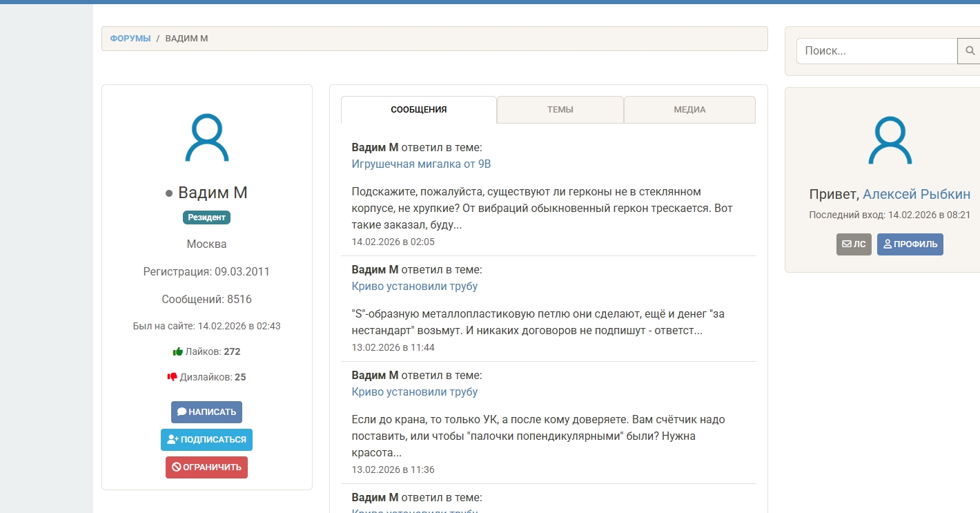
Task: Open first Криво установили трубу topic link
Action: coord(414,287)
